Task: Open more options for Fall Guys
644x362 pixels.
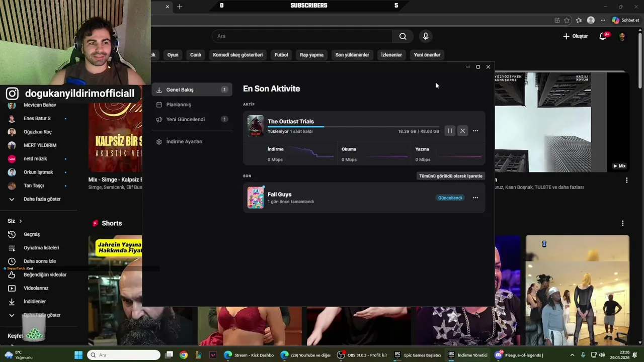Action: tap(475, 198)
